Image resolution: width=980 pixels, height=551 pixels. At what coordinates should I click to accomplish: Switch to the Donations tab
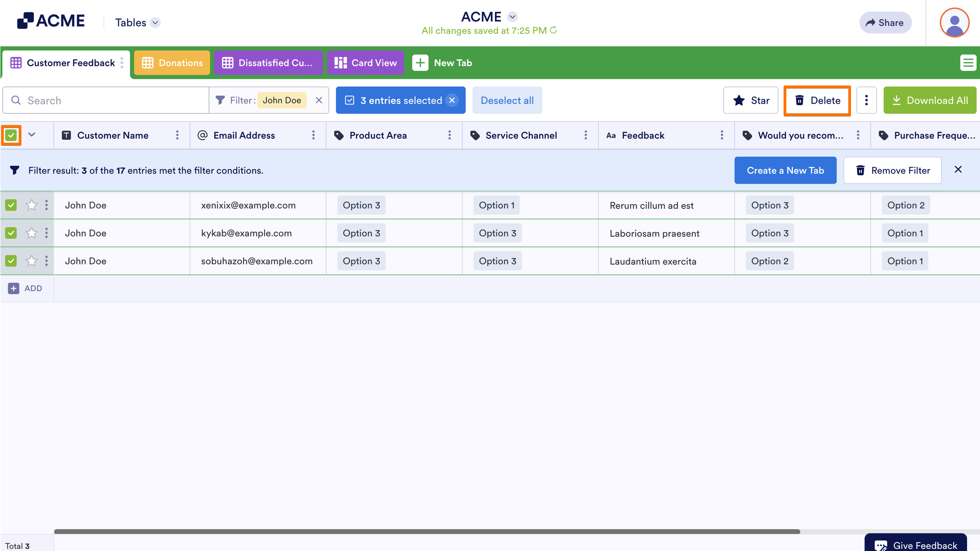click(x=172, y=63)
